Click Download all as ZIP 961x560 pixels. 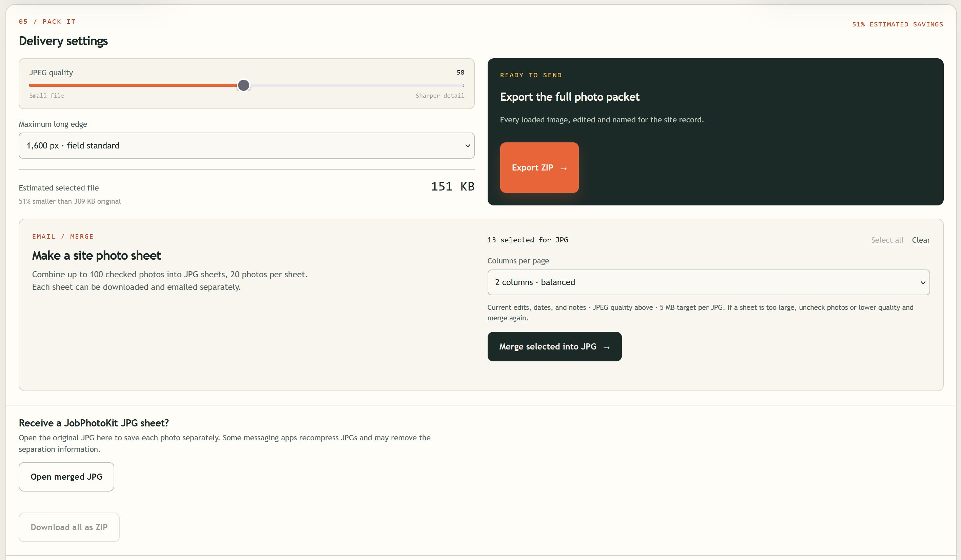click(69, 527)
